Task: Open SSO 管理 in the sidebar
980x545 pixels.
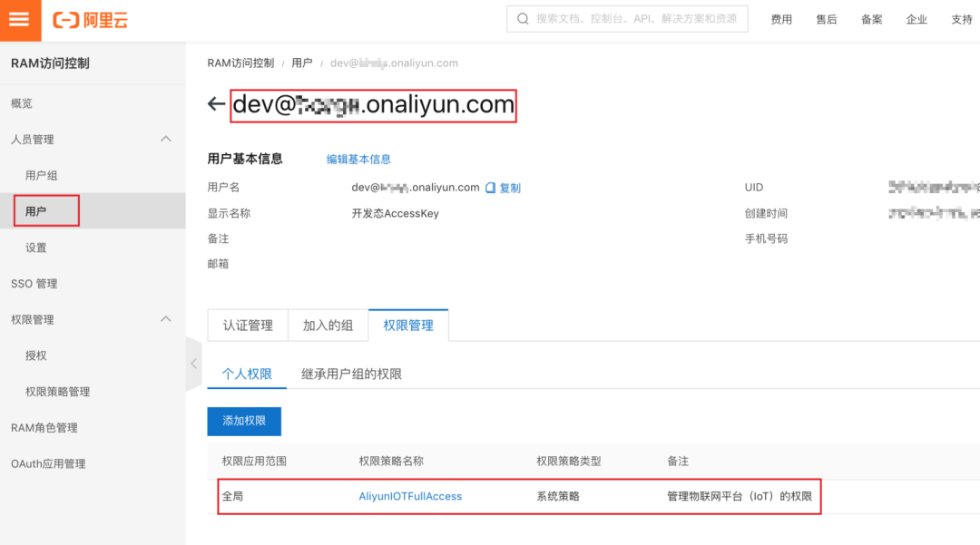Action: [34, 284]
